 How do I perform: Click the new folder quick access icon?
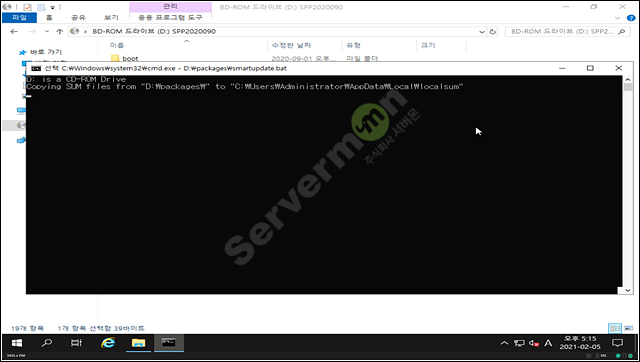41,7
